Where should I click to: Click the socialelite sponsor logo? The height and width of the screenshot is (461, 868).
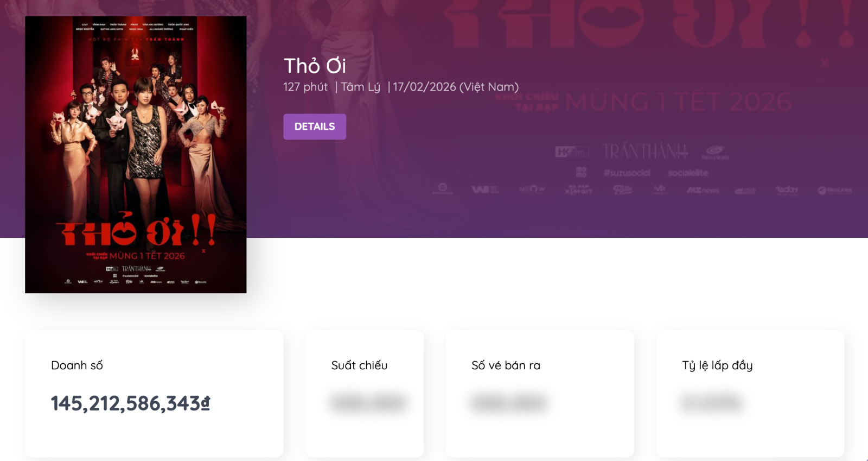click(688, 173)
